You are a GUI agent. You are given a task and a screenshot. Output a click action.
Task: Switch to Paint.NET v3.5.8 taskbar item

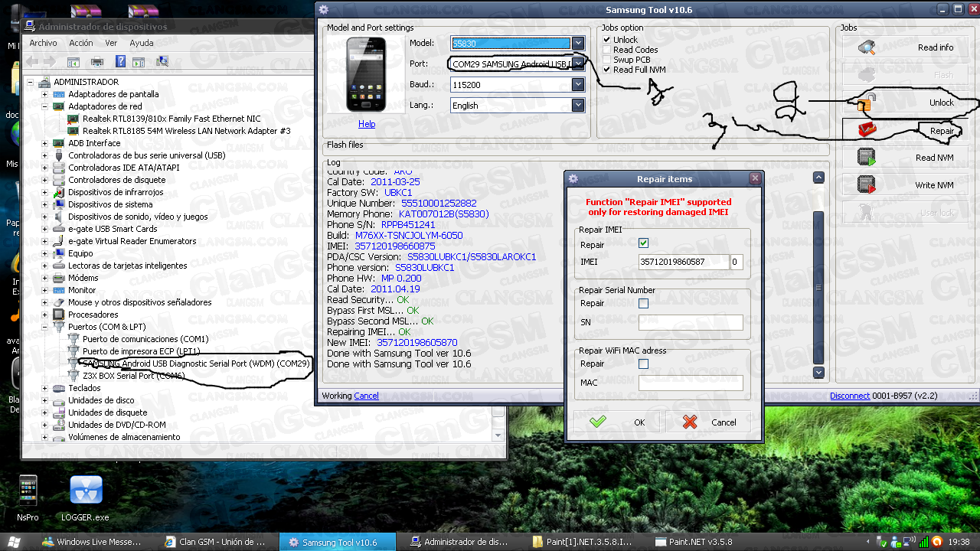click(x=707, y=542)
